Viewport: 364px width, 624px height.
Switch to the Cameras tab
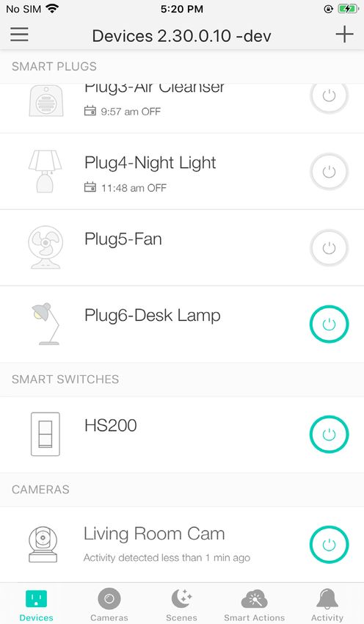[x=109, y=605]
